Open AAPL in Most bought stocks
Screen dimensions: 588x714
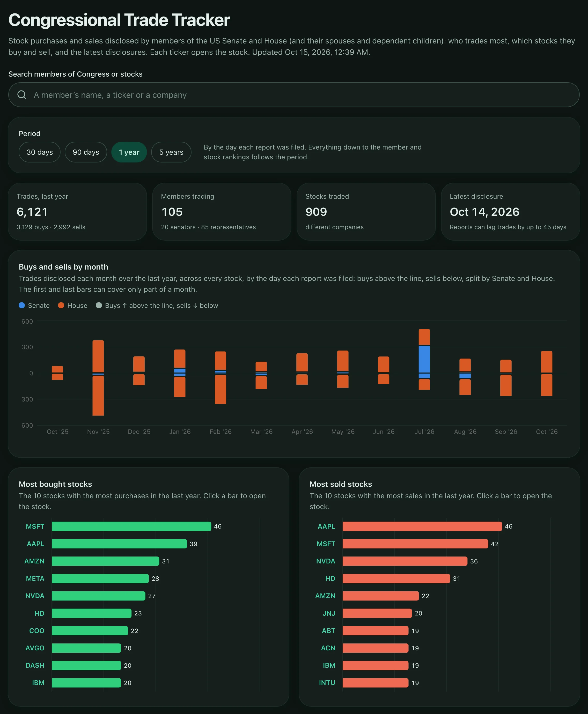[x=119, y=544]
